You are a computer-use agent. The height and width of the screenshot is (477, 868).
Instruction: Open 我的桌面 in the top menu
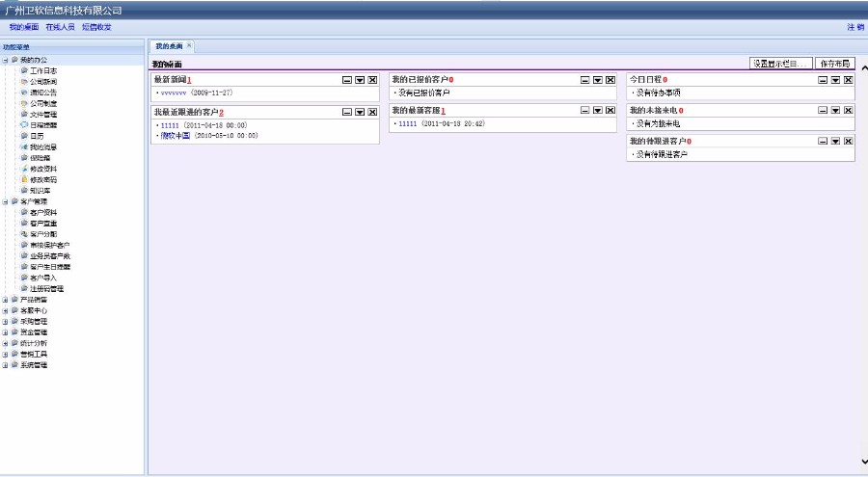click(24, 27)
